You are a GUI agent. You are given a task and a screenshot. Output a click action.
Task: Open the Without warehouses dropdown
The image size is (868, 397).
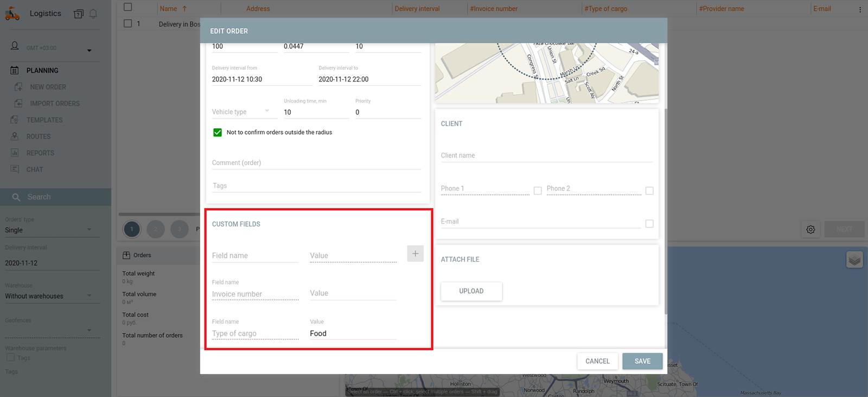(x=49, y=296)
